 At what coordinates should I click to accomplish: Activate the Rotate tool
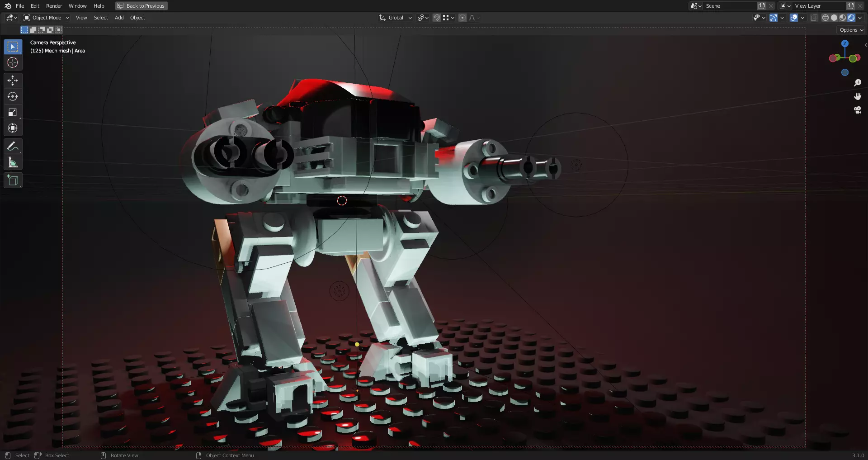(x=13, y=96)
